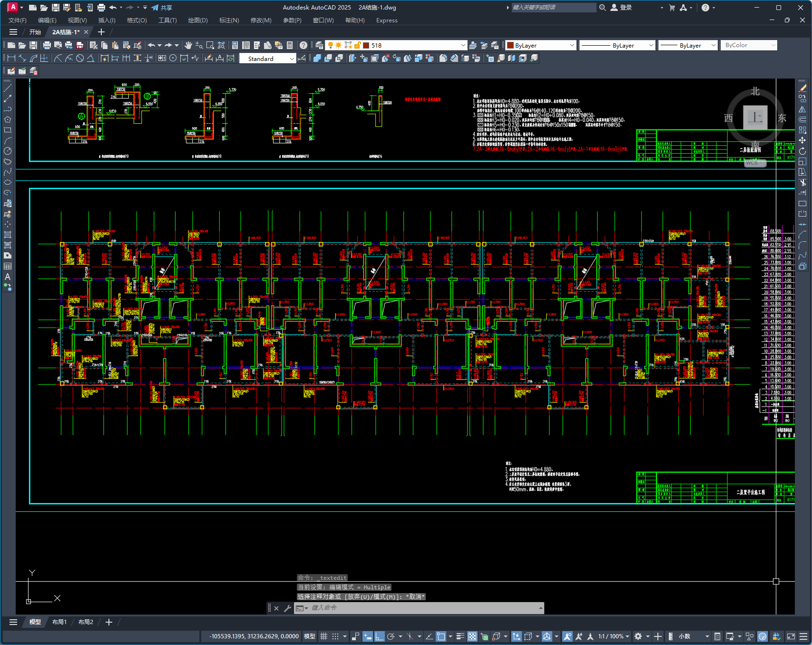This screenshot has height=645, width=812.
Task: Click the 共享 share button
Action: (x=162, y=8)
